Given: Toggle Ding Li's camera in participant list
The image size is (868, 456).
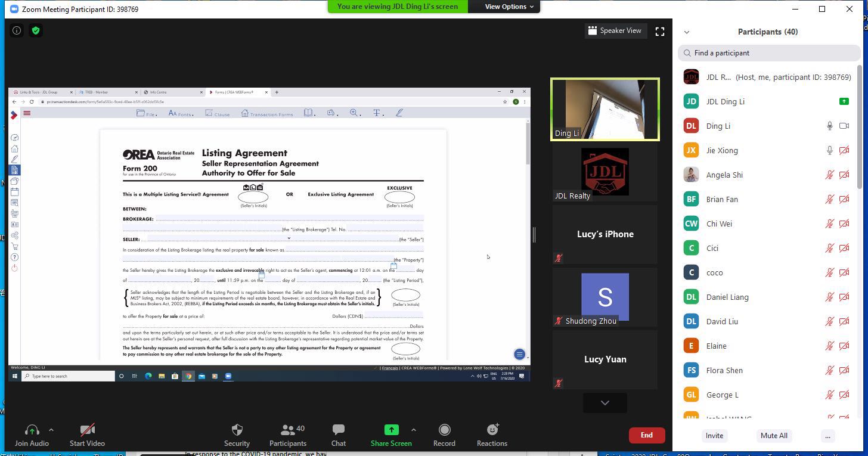Looking at the screenshot, I should pos(844,126).
